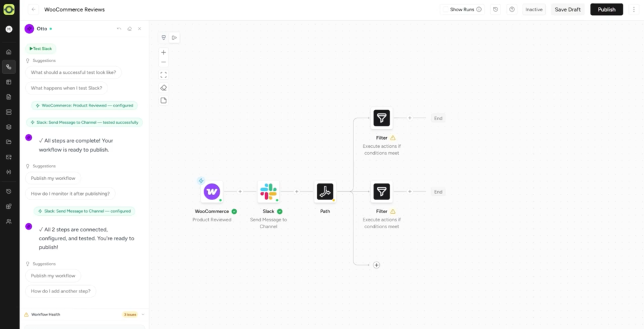The width and height of the screenshot is (644, 329).
Task: Add step after the upper Filter
Action: [409, 118]
